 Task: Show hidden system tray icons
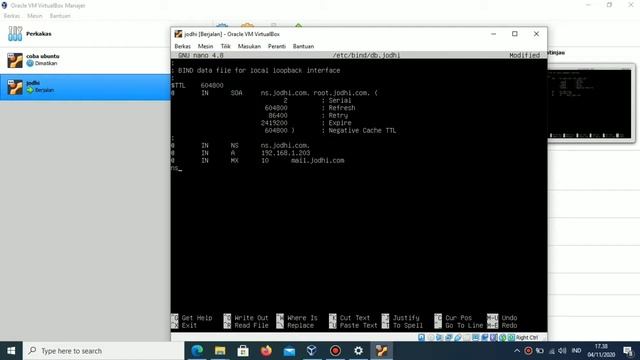pos(517,351)
